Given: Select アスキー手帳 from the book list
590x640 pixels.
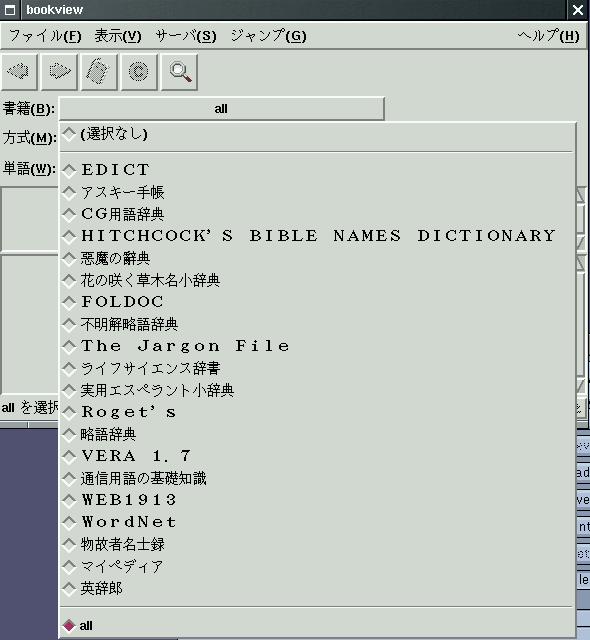Looking at the screenshot, I should coord(316,192).
